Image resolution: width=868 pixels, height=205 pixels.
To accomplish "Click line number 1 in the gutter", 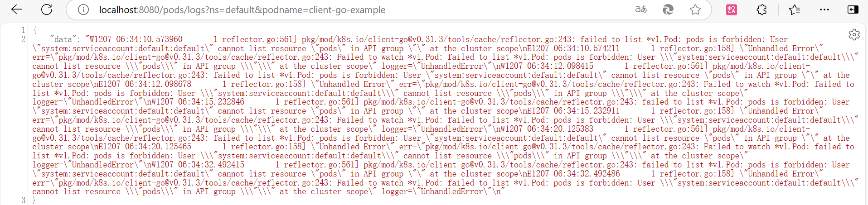I will point(24,30).
